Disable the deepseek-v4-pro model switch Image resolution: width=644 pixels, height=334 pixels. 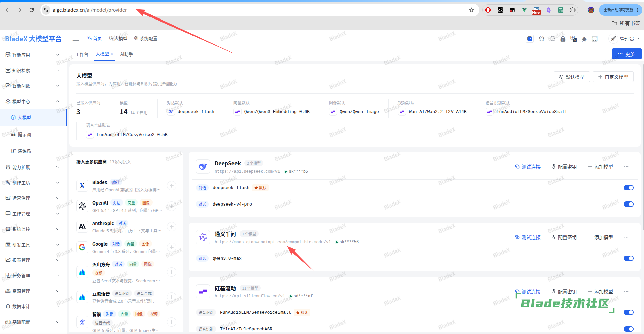click(x=629, y=204)
